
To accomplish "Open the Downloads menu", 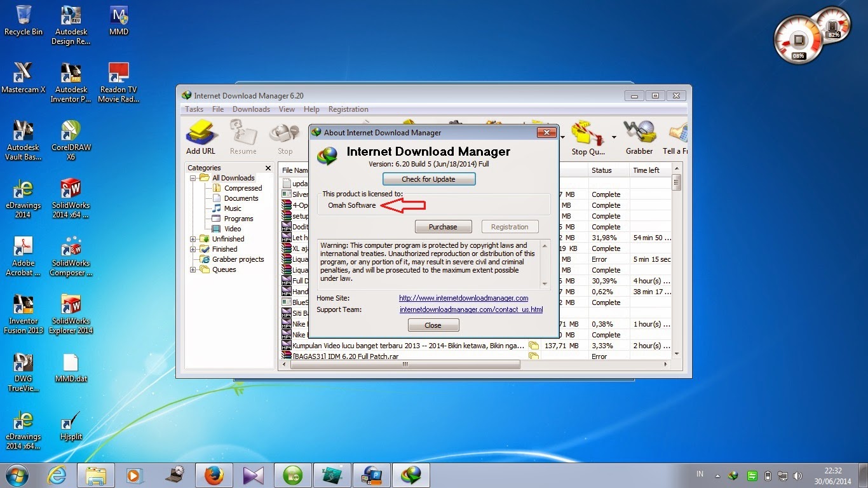I will [x=251, y=109].
